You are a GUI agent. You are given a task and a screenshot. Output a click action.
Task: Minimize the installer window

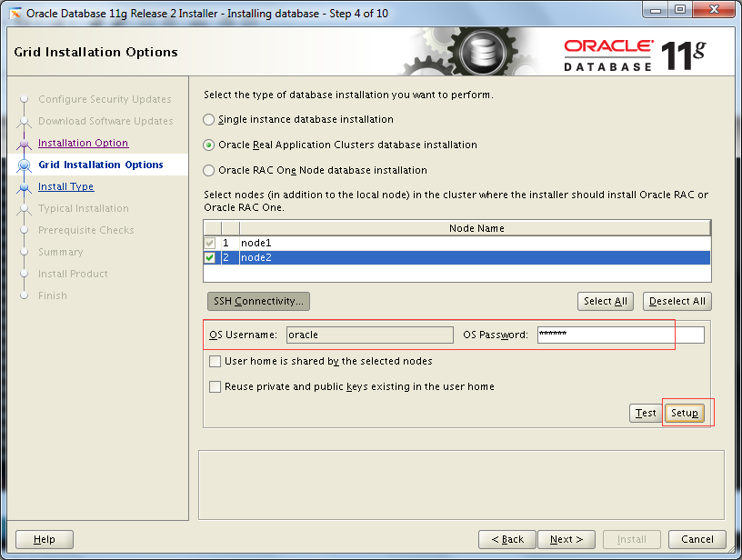[656, 10]
